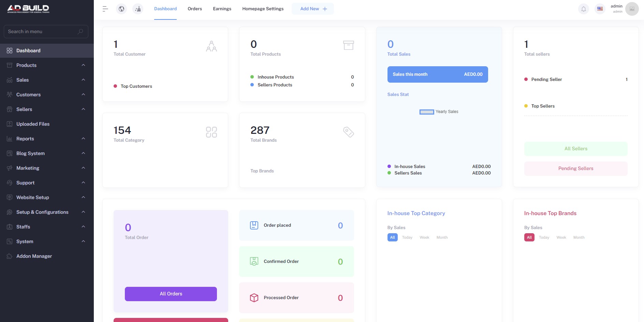Toggle the Yearly Sales chart legend
Viewport: 644px width, 322px height.
pyautogui.click(x=439, y=112)
